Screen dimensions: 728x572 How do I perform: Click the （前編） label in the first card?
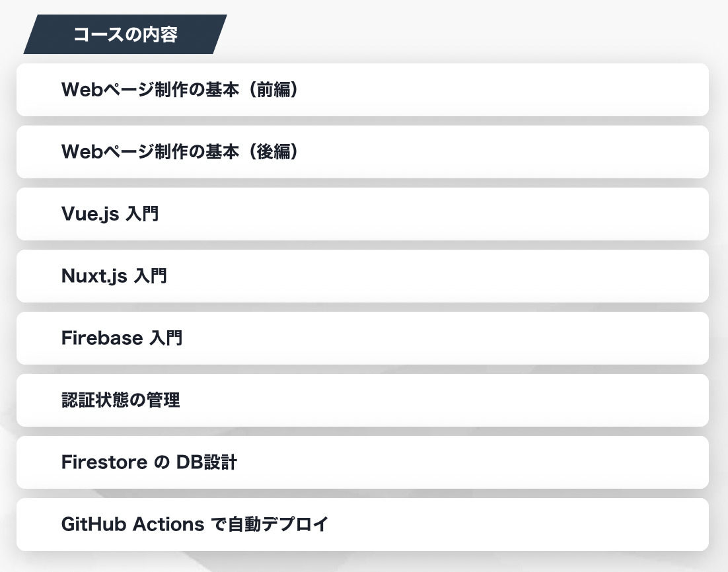pyautogui.click(x=273, y=90)
